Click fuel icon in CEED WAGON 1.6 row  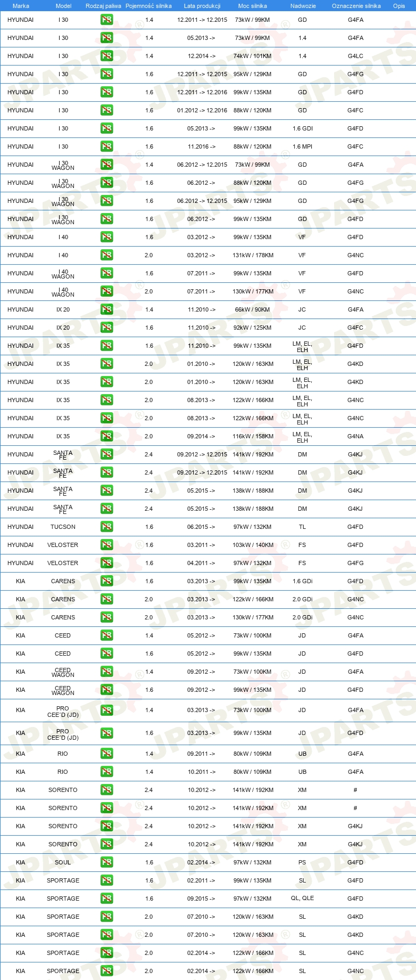point(106,690)
